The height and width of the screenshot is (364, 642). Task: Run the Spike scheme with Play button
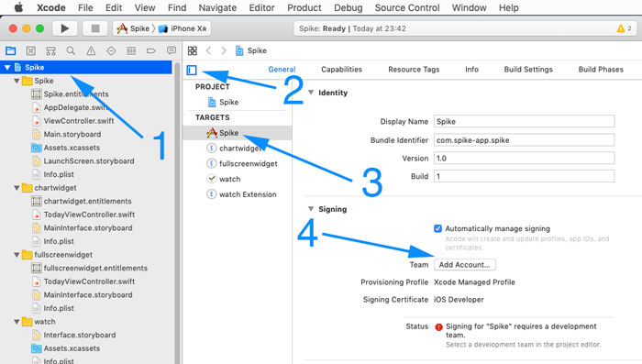65,28
